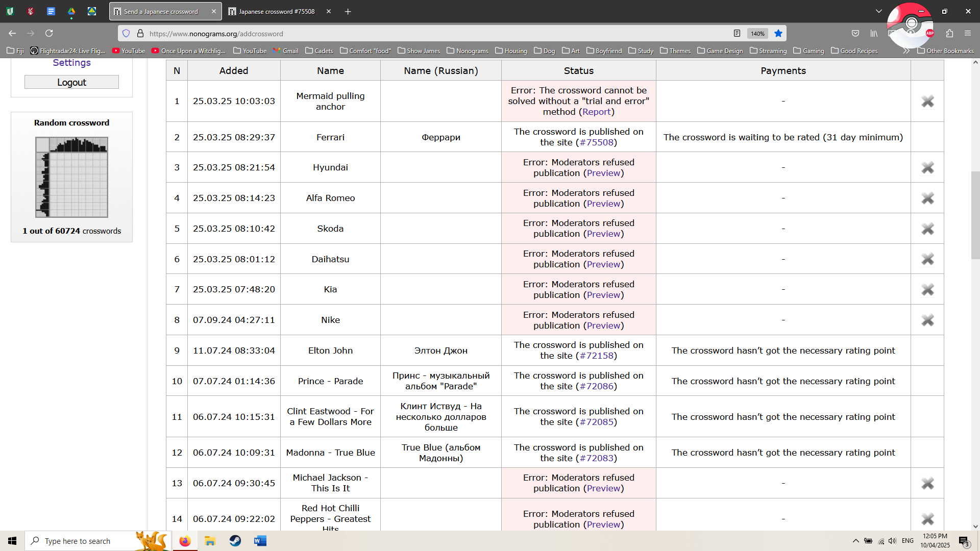Open the taskbar clock and date
Image resolution: width=980 pixels, height=551 pixels.
coord(935,541)
